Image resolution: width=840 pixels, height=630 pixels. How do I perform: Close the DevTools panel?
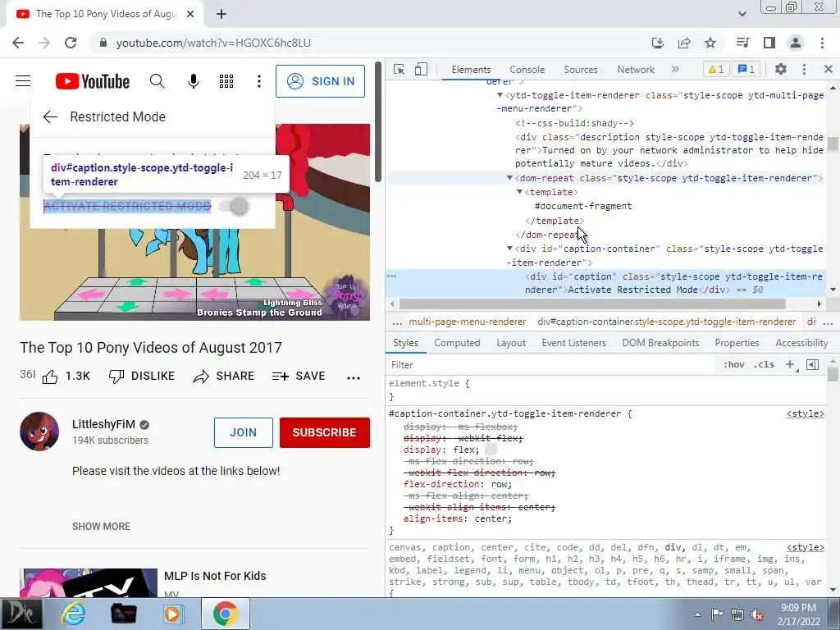[x=829, y=69]
